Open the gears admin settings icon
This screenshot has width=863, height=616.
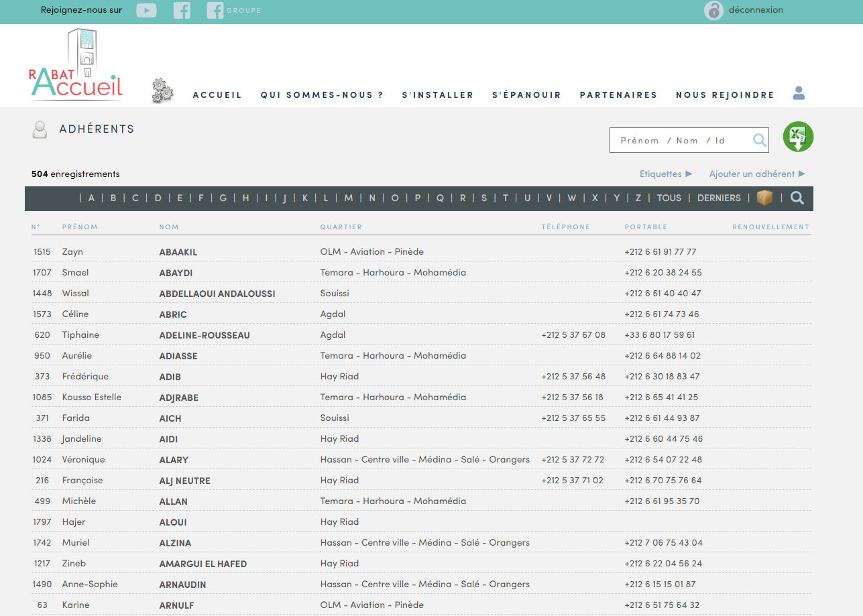pyautogui.click(x=162, y=91)
